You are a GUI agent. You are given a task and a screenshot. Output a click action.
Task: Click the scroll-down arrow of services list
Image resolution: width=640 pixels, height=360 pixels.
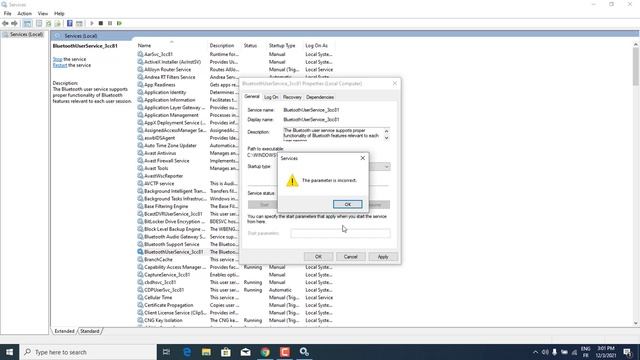636,323
